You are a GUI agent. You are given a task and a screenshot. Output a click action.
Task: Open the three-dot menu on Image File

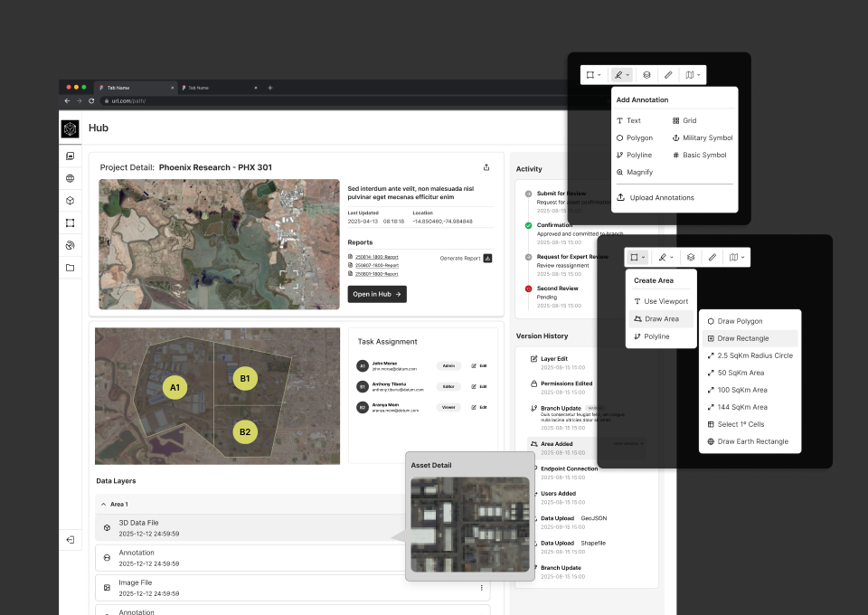481,588
